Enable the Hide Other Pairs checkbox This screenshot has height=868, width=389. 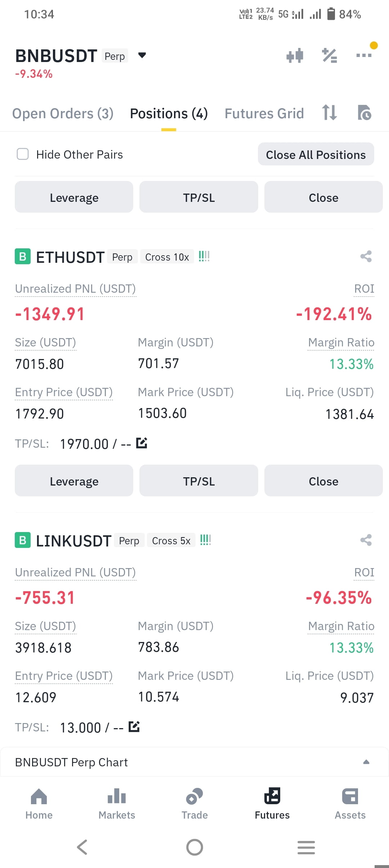23,154
